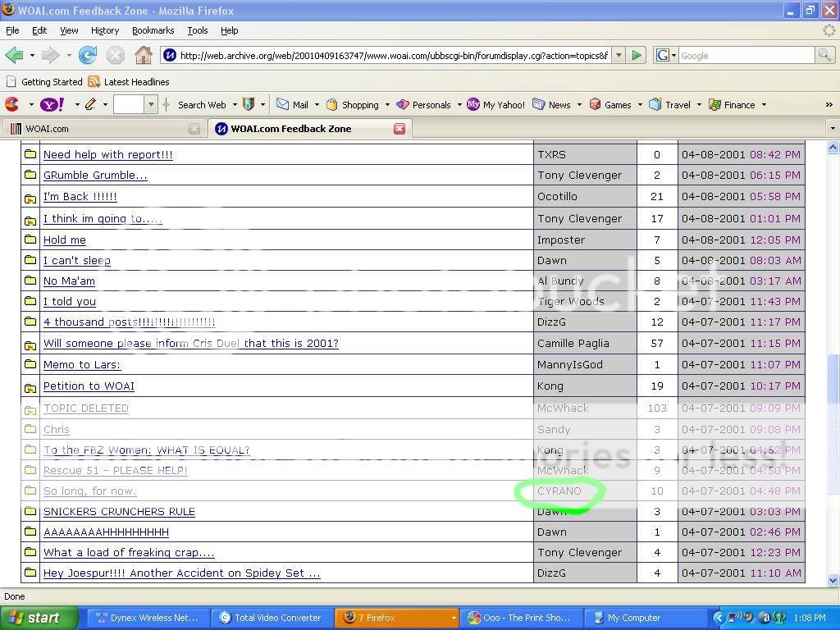
Task: Click the Firefox Back arrow button
Action: [x=14, y=56]
